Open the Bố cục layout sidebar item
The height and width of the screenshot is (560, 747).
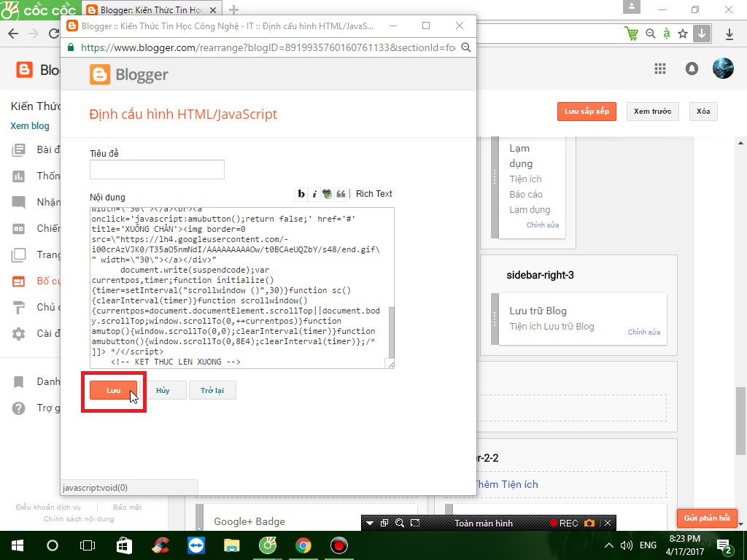tap(36, 281)
